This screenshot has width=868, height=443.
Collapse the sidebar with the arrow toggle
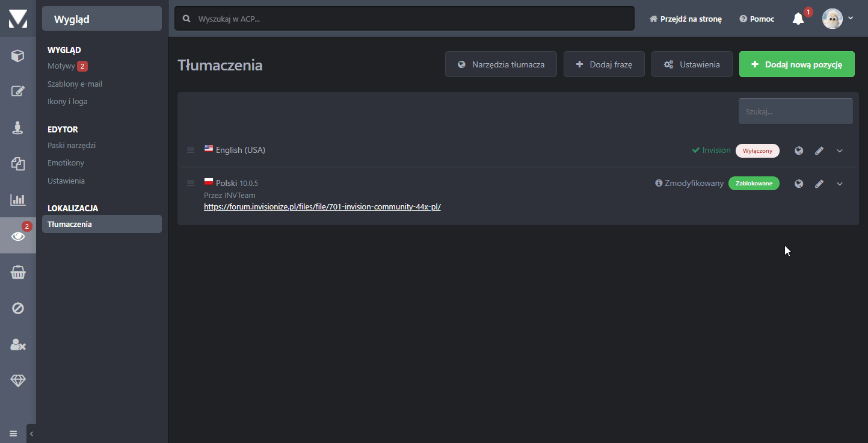click(31, 433)
